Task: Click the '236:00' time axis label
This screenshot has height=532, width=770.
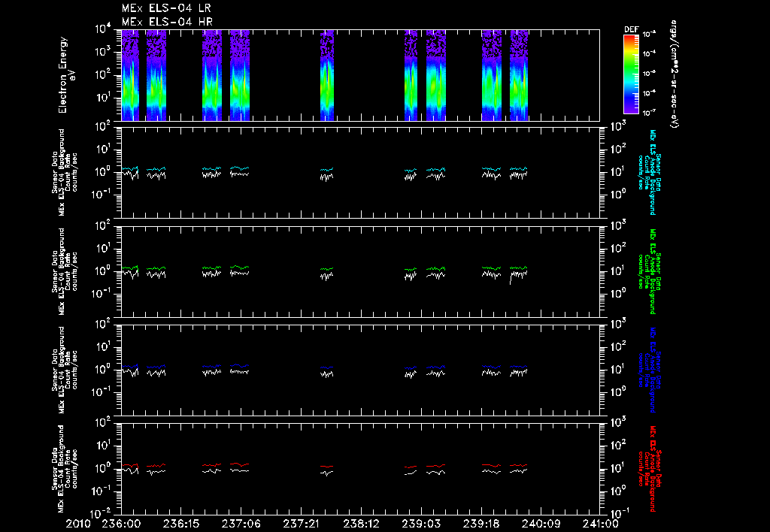Action: 121,524
